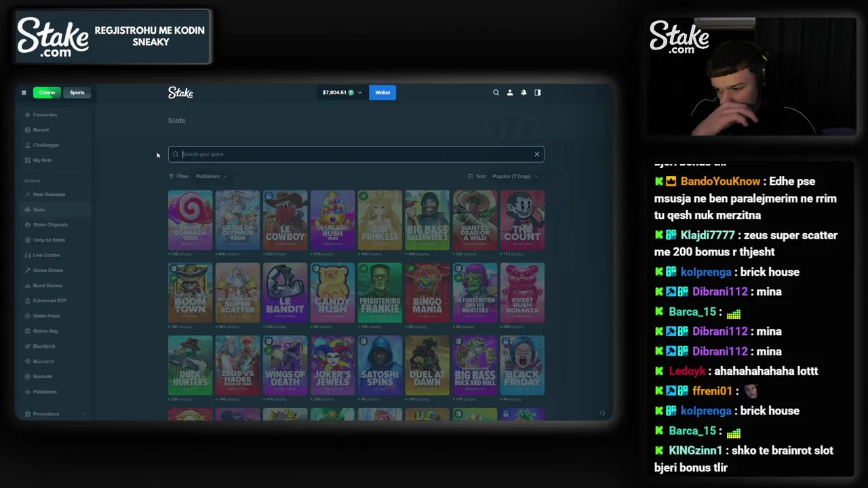Open the Satoshi Spins game
The height and width of the screenshot is (488, 868).
380,365
